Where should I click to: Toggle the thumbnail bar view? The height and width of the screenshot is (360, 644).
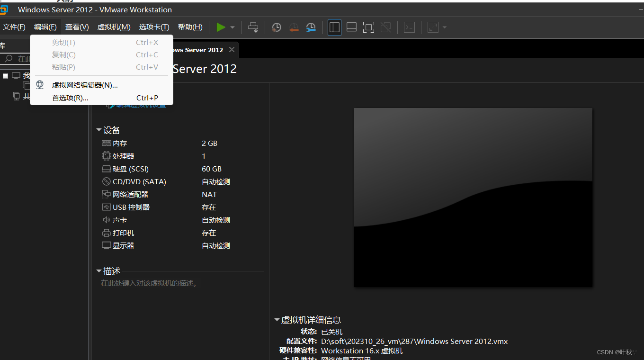click(351, 27)
